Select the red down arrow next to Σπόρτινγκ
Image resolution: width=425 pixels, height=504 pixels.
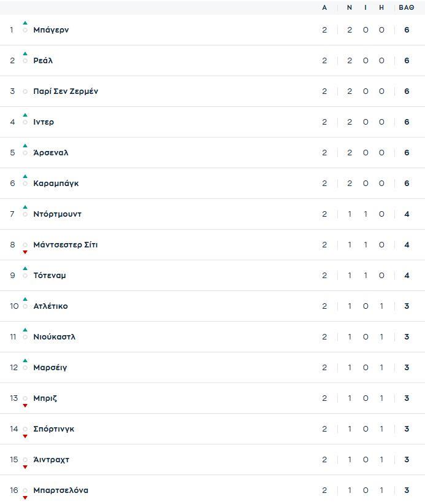25,436
